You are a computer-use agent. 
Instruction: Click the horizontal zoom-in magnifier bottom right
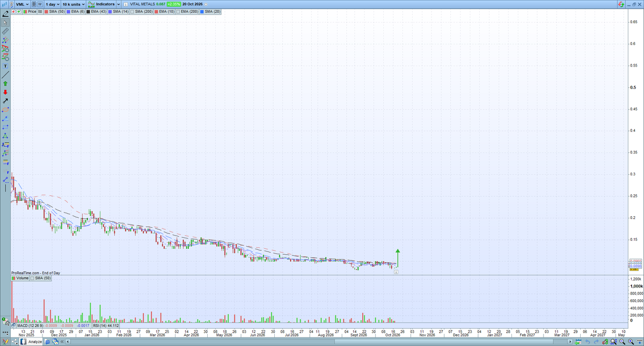click(x=631, y=342)
